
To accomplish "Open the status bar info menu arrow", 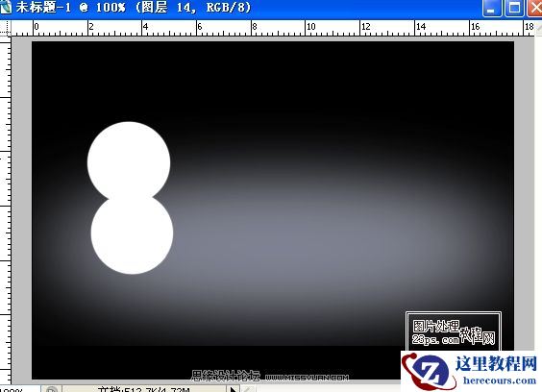I will pos(233,389).
